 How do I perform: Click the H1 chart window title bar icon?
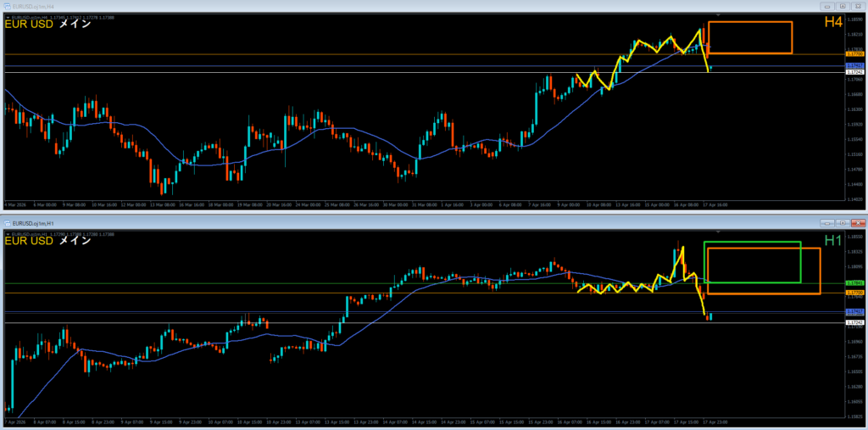point(7,221)
